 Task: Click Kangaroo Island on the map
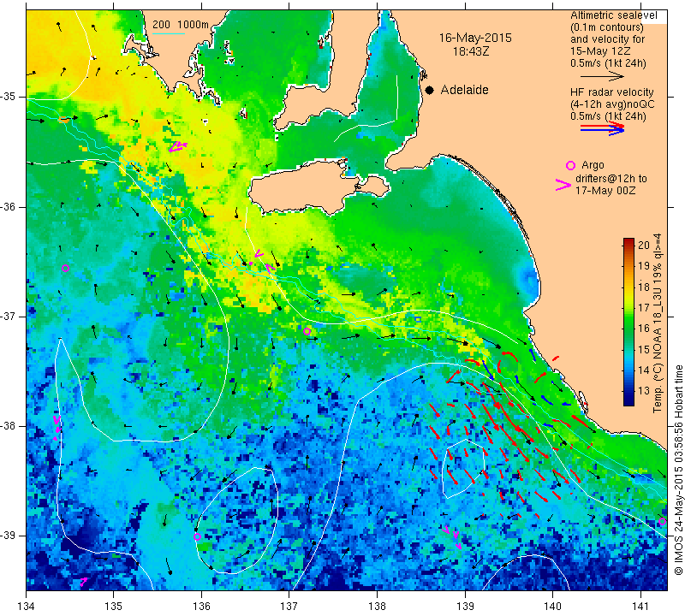[x=306, y=187]
